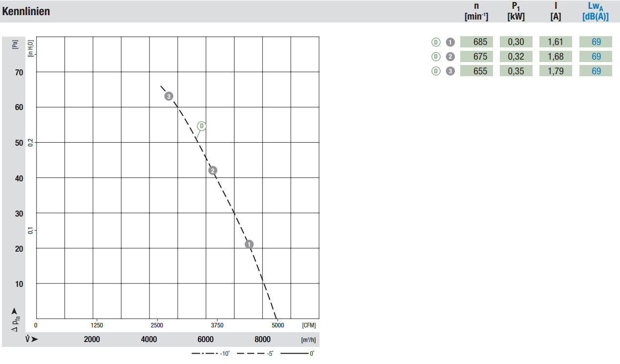Click the 0° solid line legend entry
This screenshot has height=364, width=620.
(x=298, y=353)
